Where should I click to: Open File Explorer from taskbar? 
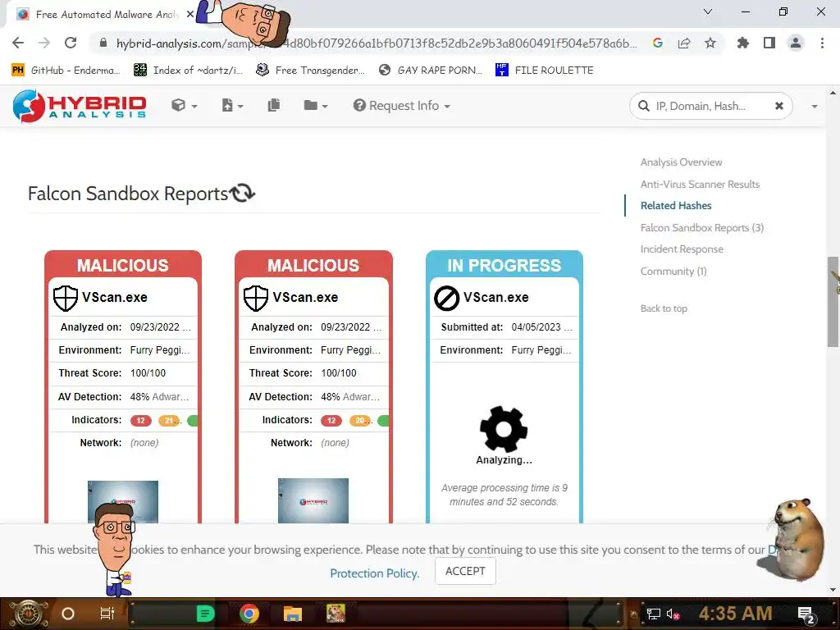(293, 614)
